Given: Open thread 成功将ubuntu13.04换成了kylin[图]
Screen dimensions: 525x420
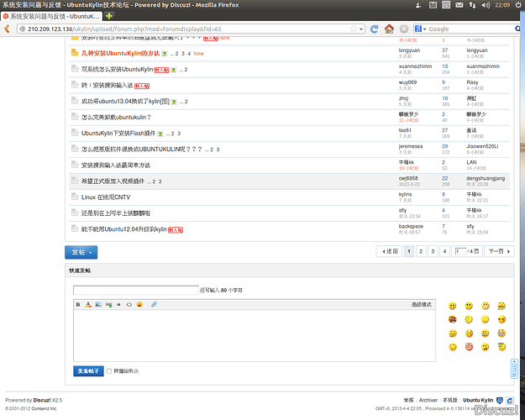Looking at the screenshot, I should (x=125, y=101).
